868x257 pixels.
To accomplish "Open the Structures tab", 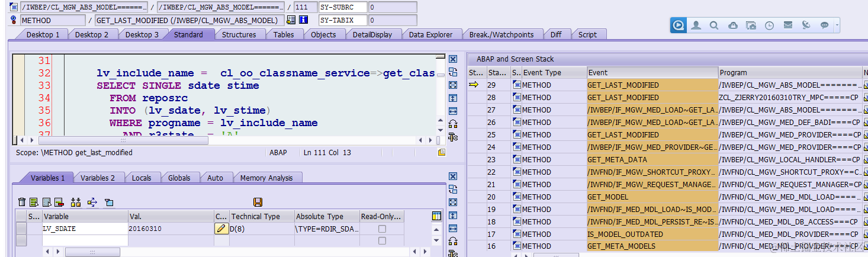I will click(x=239, y=34).
